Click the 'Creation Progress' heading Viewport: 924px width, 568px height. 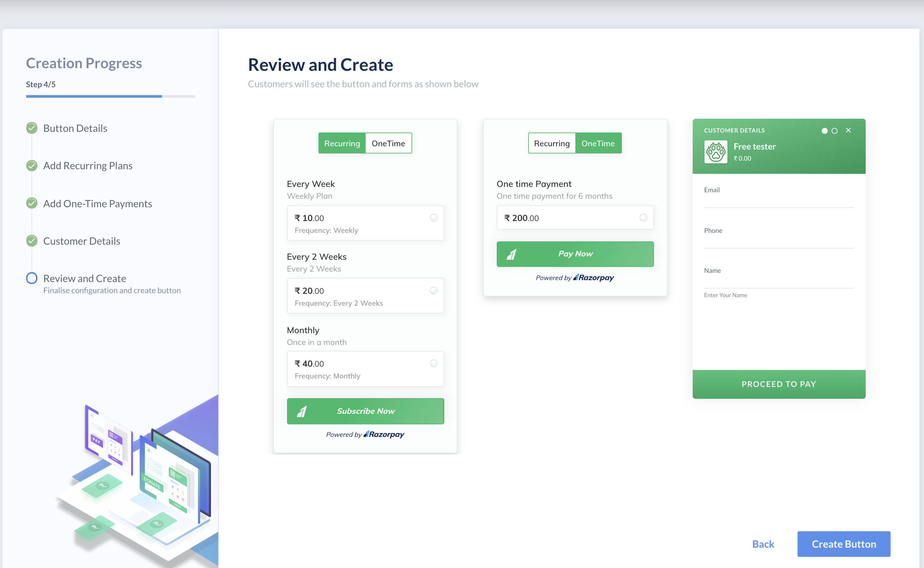[84, 63]
